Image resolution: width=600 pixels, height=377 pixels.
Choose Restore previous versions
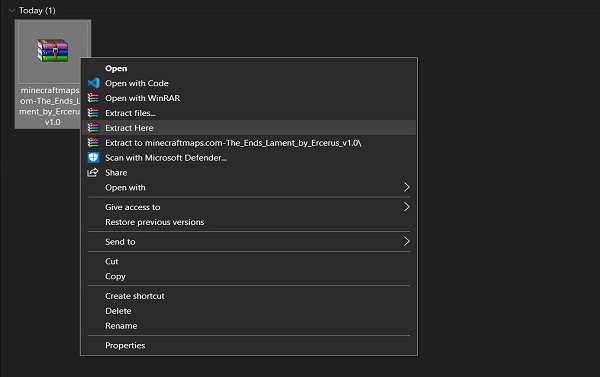249,222
